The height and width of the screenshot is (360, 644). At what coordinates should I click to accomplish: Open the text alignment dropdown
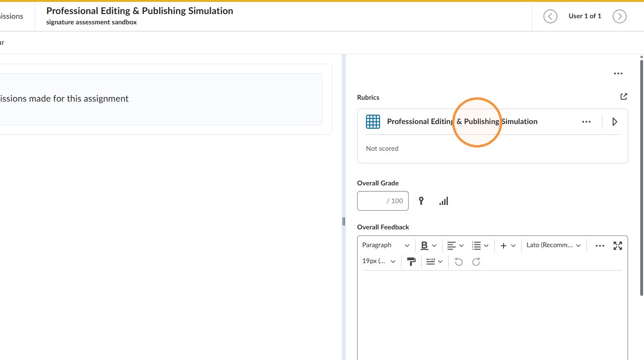tap(455, 245)
